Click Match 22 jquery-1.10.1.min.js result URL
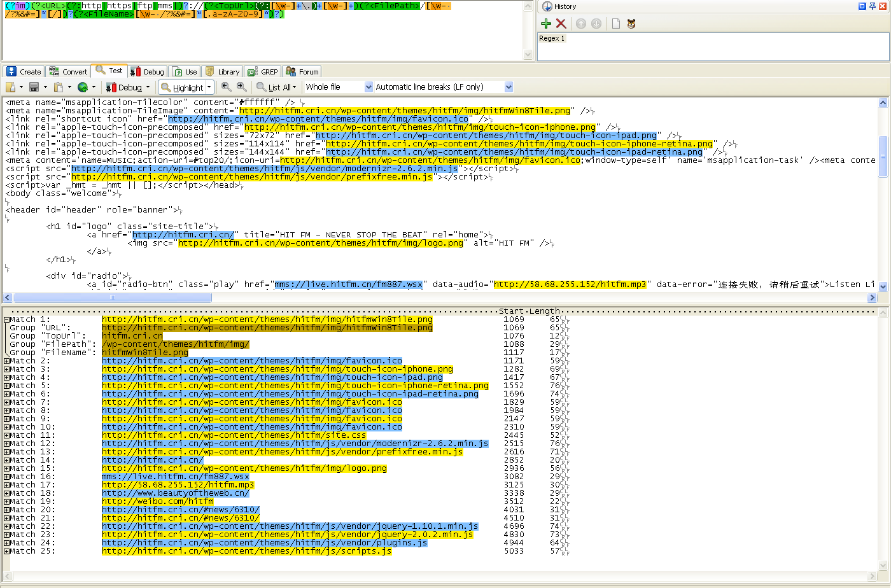The height and width of the screenshot is (588, 891). coord(290,526)
